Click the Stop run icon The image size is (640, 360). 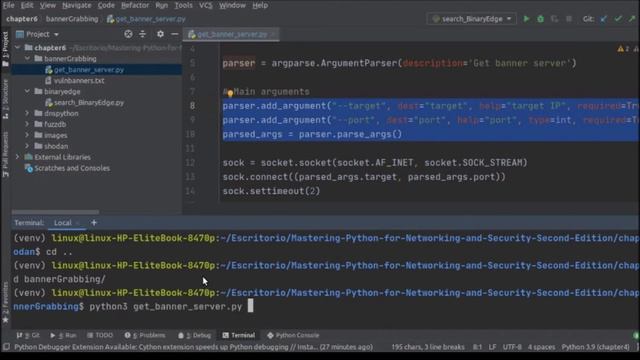coord(569,19)
